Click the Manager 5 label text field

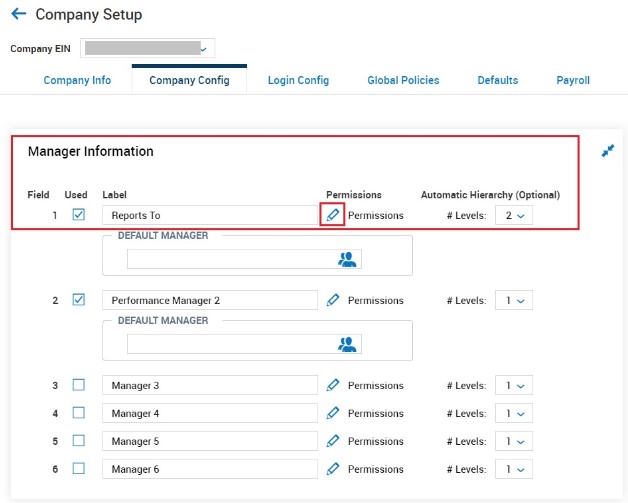209,441
